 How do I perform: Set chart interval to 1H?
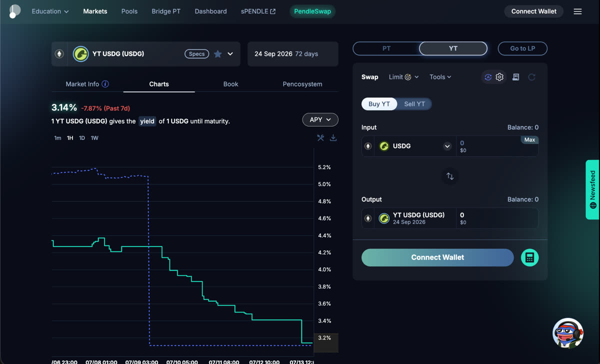(x=70, y=138)
